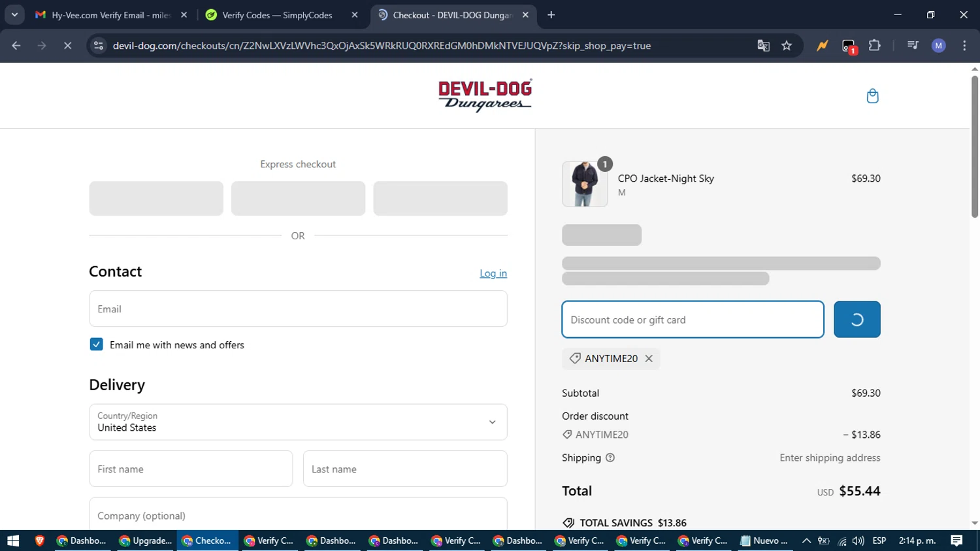Open the Brave browser taskbar icon
The image size is (980, 551).
click(x=40, y=541)
